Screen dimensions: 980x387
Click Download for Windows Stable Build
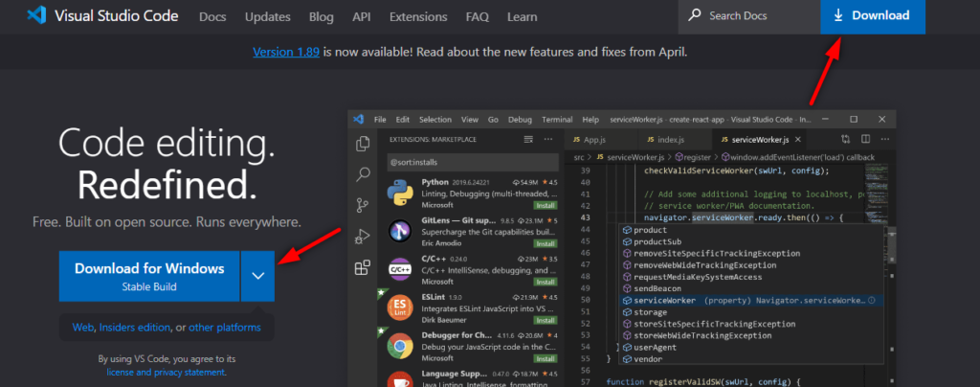coord(149,276)
